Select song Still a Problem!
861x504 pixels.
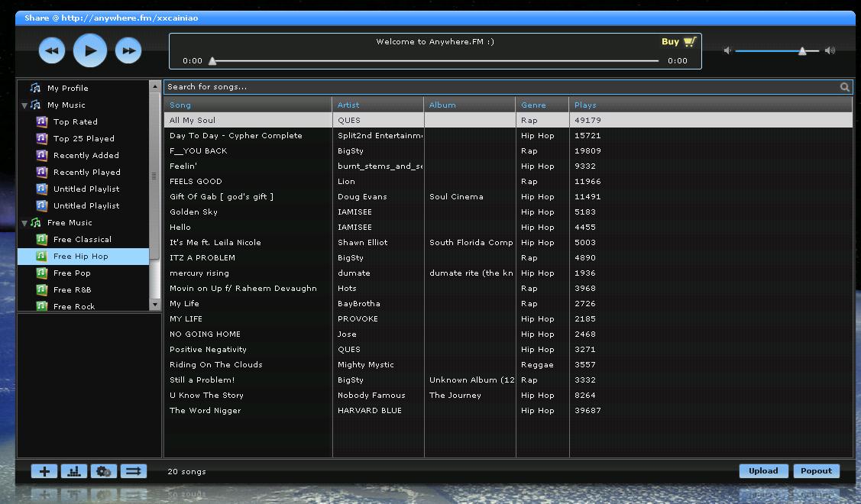point(508,380)
